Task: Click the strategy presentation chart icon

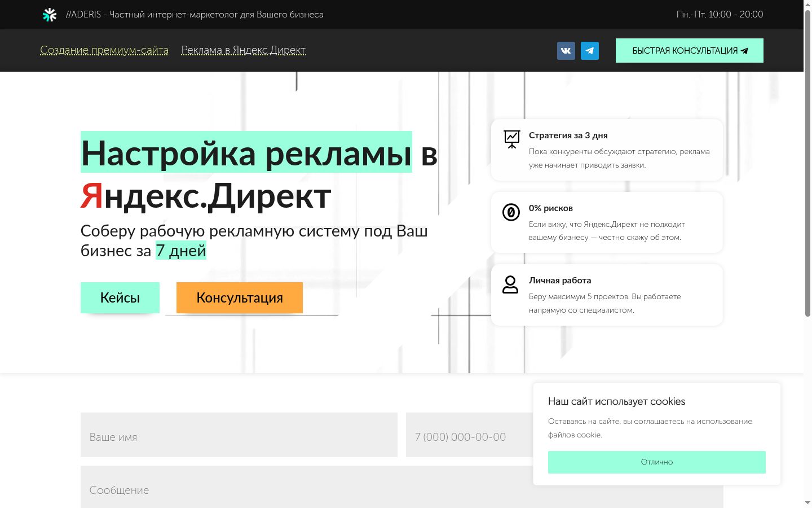Action: (x=511, y=139)
